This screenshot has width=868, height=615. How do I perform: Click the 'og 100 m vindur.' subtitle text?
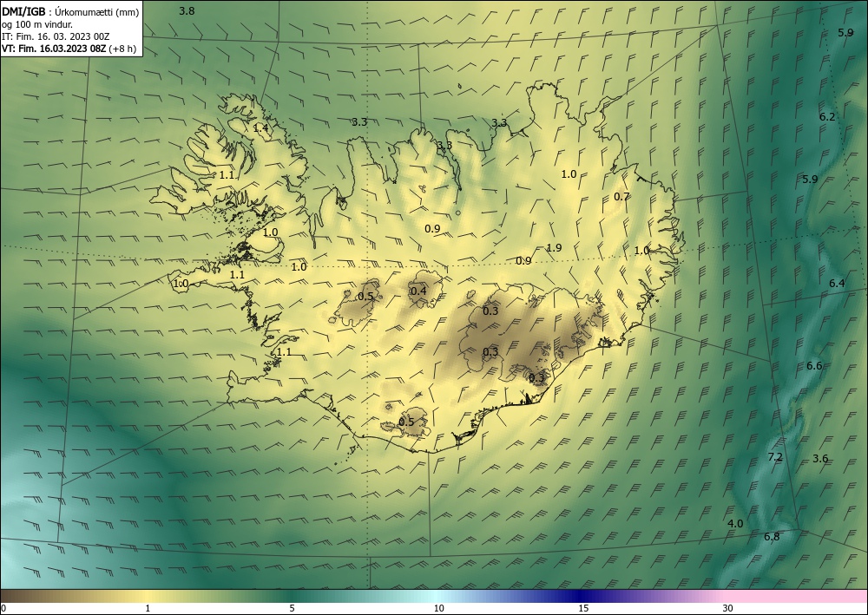[x=37, y=24]
